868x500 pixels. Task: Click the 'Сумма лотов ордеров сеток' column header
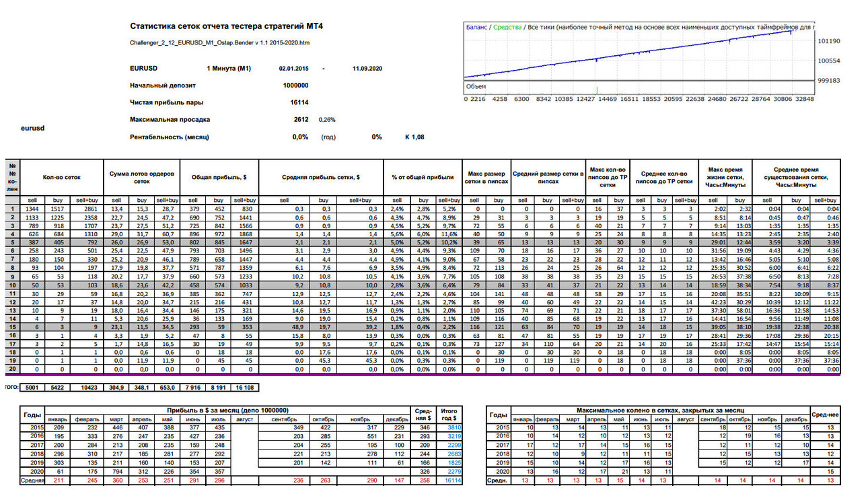[x=141, y=178]
